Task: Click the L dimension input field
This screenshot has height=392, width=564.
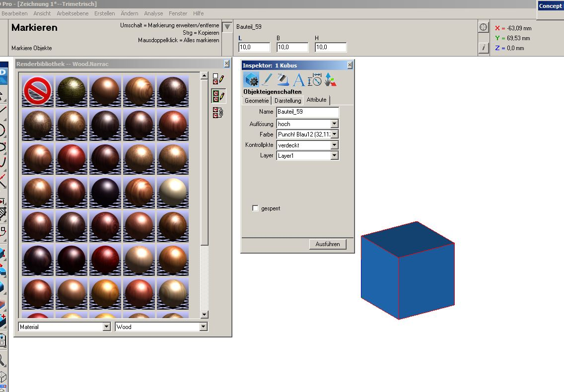Action: point(254,48)
